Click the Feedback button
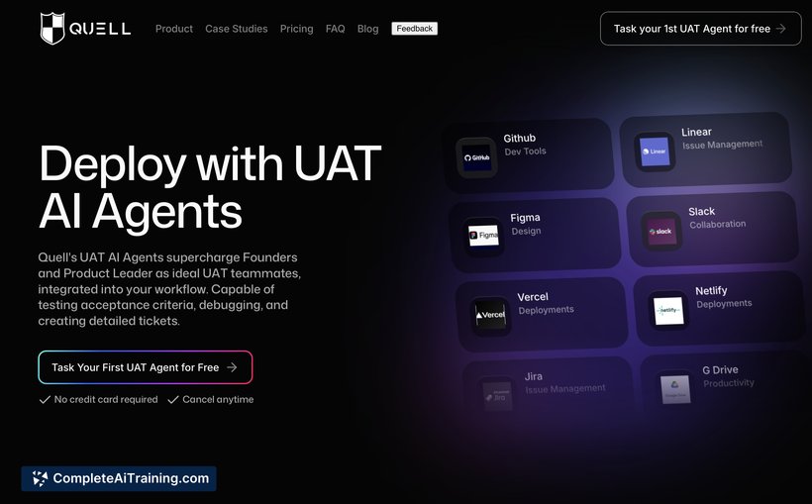The width and height of the screenshot is (812, 504). coord(414,29)
